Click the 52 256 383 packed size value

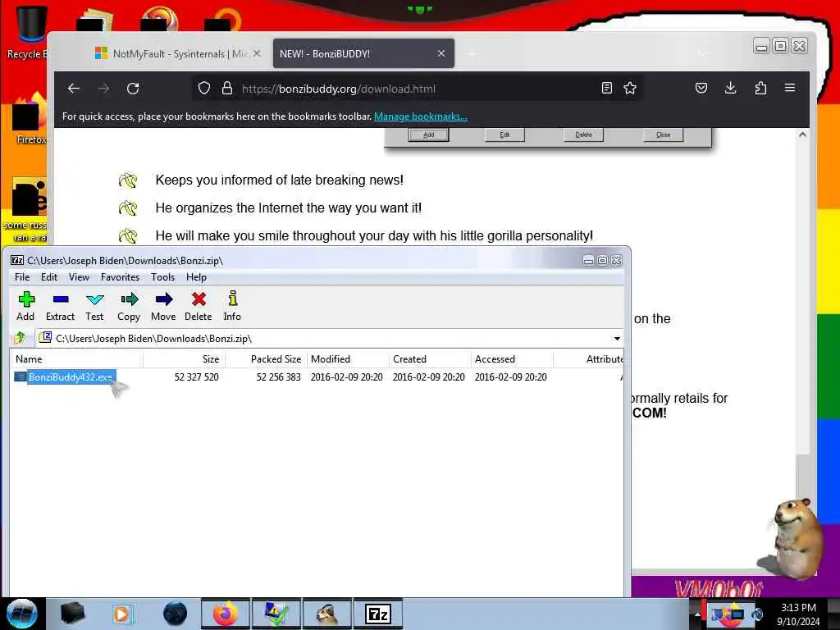coord(278,377)
